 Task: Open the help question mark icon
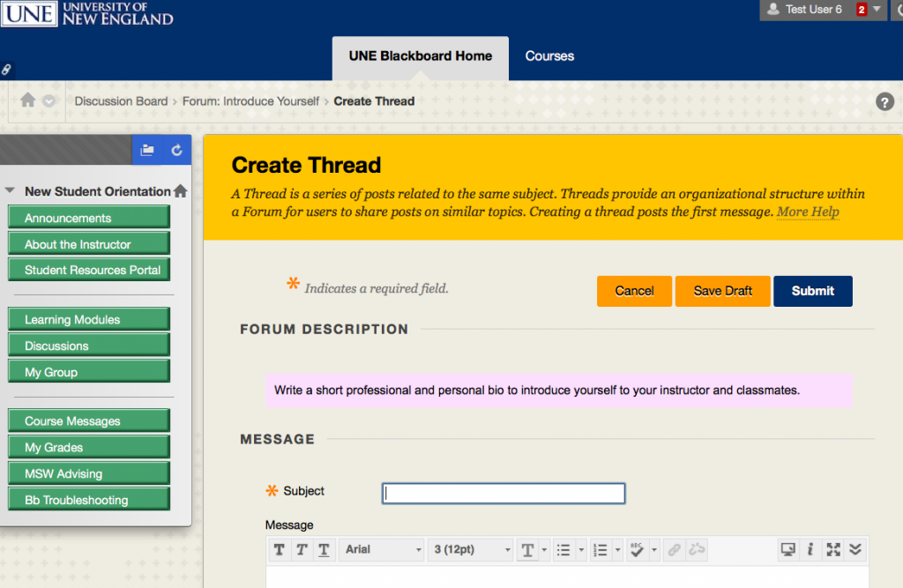pyautogui.click(x=884, y=102)
